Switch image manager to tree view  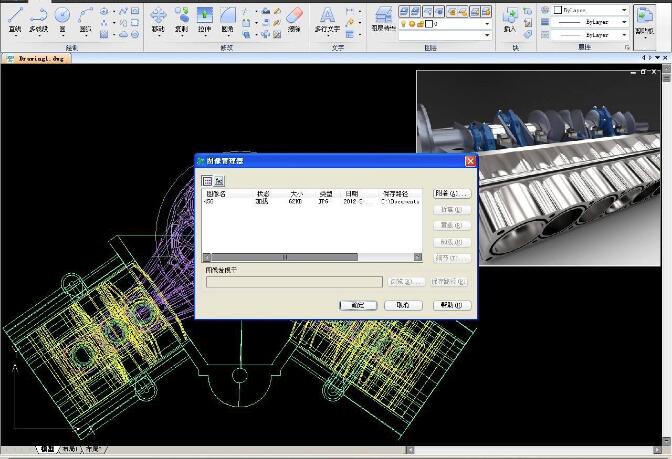(x=219, y=180)
